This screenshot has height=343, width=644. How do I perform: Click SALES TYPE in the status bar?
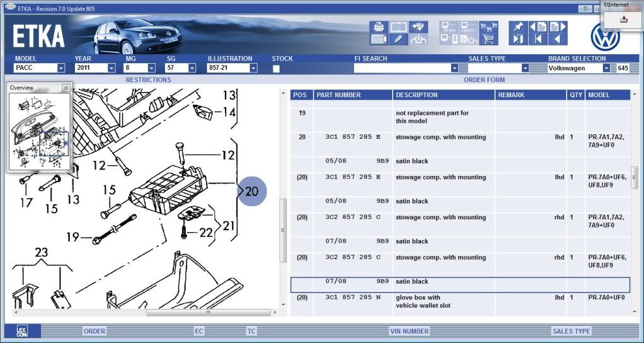pos(572,331)
